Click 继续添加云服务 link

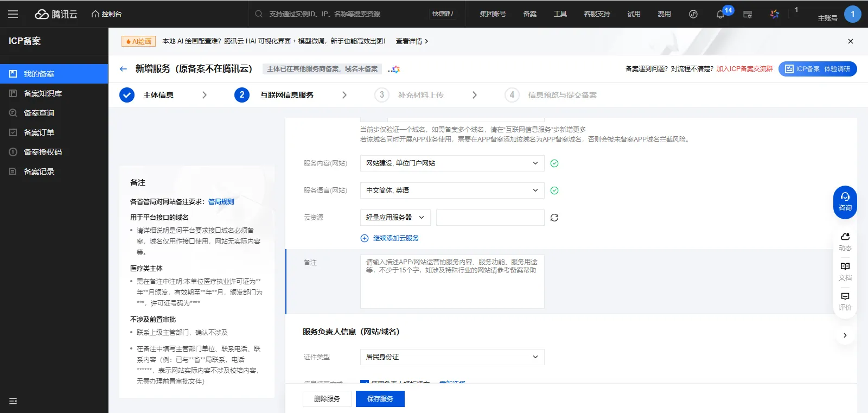coord(390,238)
